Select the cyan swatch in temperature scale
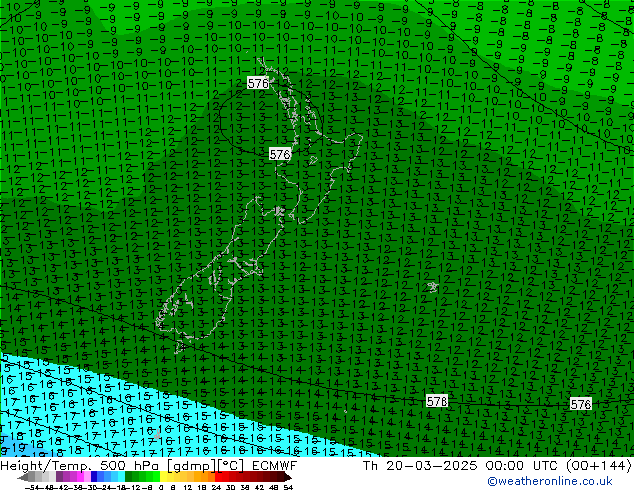Viewport: 634px width, 490px height. point(121,477)
